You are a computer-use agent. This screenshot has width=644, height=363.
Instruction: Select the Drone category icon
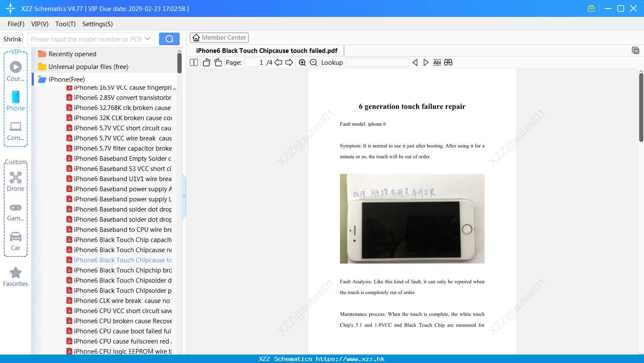pyautogui.click(x=16, y=181)
